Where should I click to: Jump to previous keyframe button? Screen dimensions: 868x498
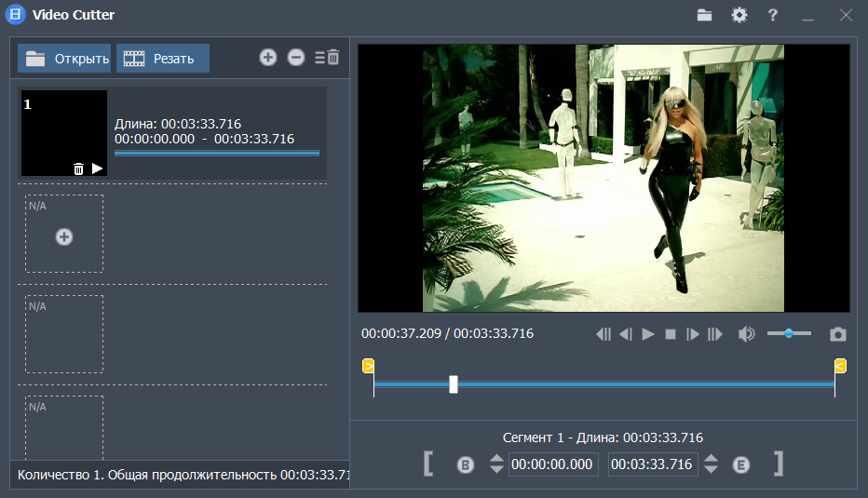click(x=604, y=334)
